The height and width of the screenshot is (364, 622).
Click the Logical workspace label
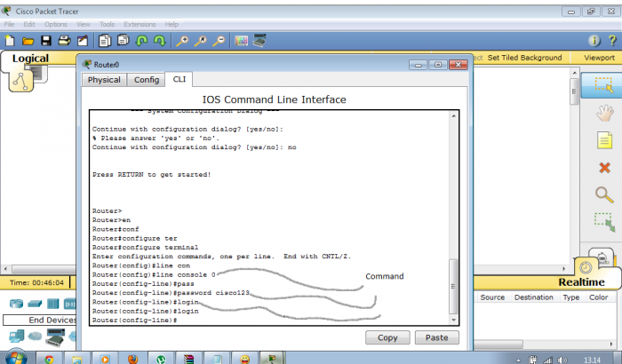pyautogui.click(x=30, y=59)
